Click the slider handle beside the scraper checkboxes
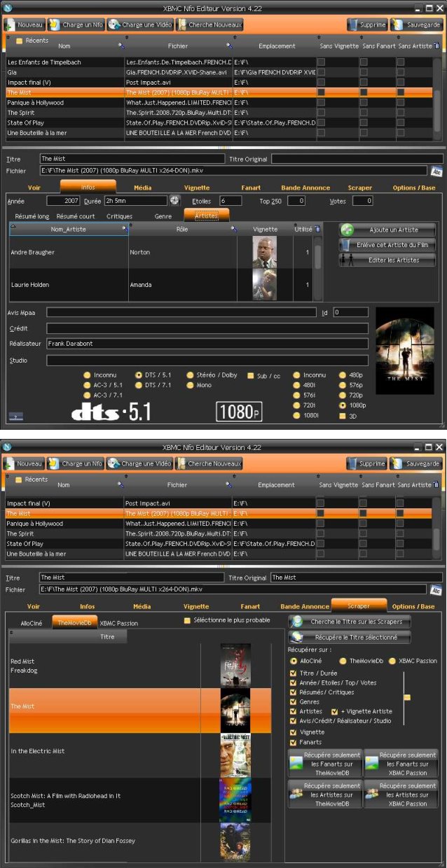 click(407, 697)
